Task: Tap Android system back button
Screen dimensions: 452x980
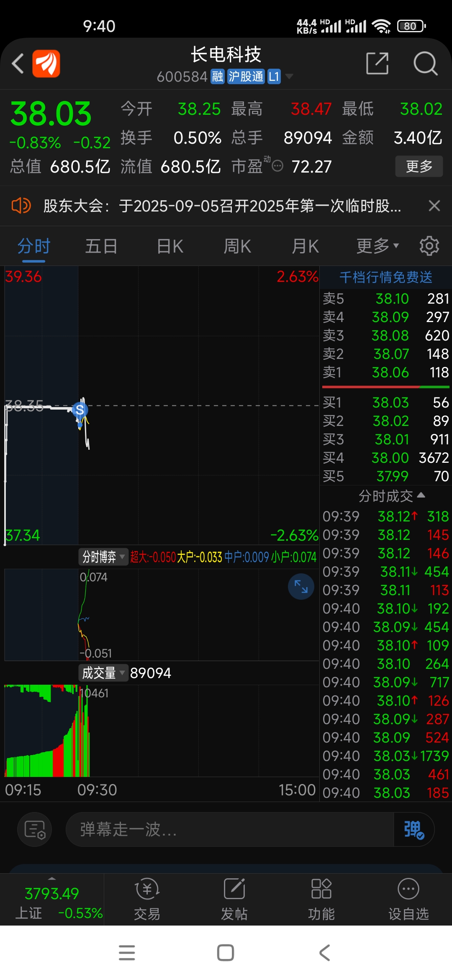Action: (325, 953)
